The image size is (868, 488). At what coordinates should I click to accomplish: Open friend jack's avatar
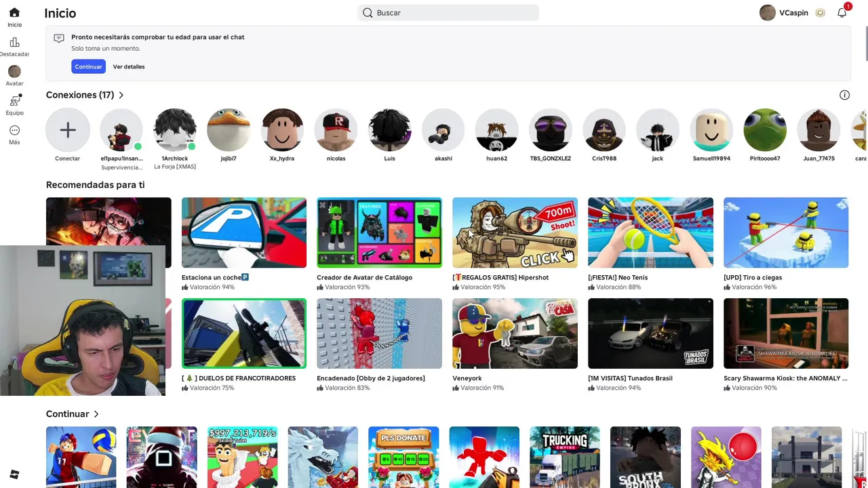pos(658,130)
